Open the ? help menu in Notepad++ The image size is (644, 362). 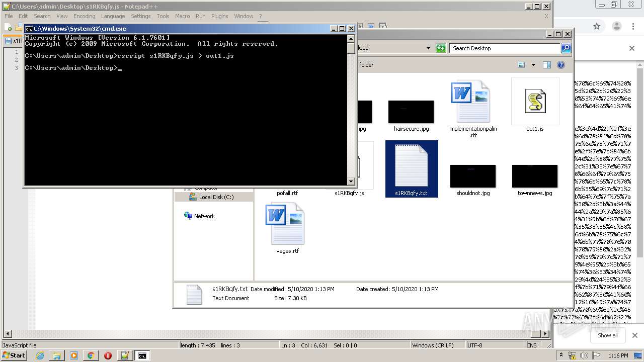pos(261,16)
